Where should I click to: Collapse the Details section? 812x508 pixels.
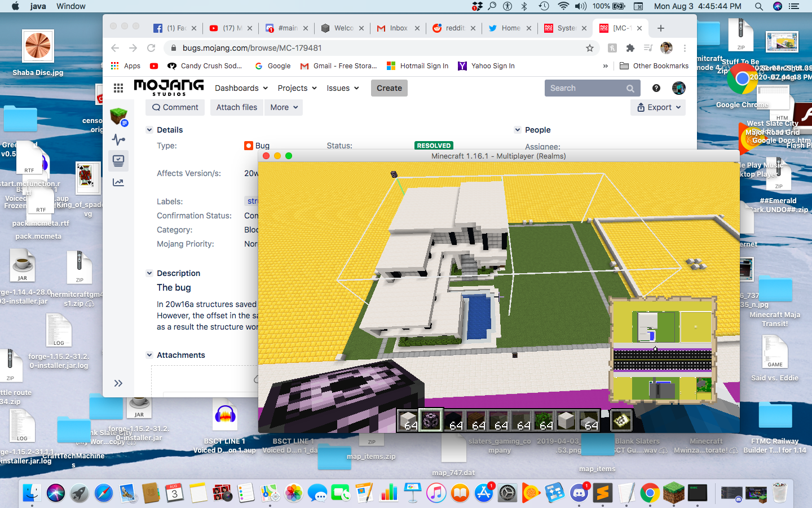point(149,130)
